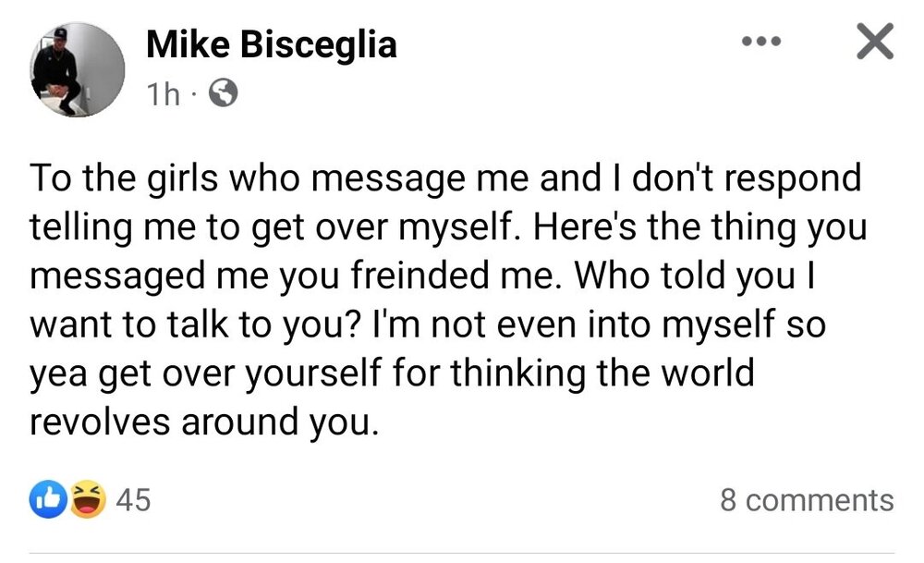924x563 pixels.
Task: Click the Mike Bisceglia name link
Action: coord(272,44)
